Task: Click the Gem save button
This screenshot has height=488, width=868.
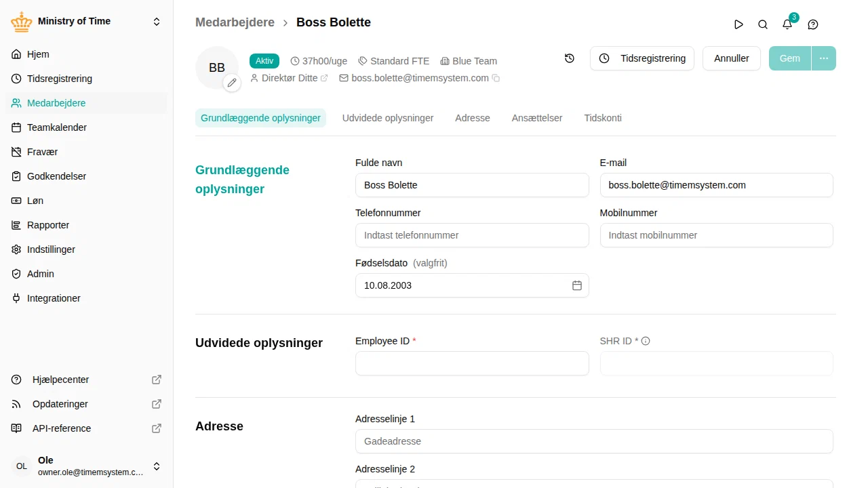Action: coord(790,58)
